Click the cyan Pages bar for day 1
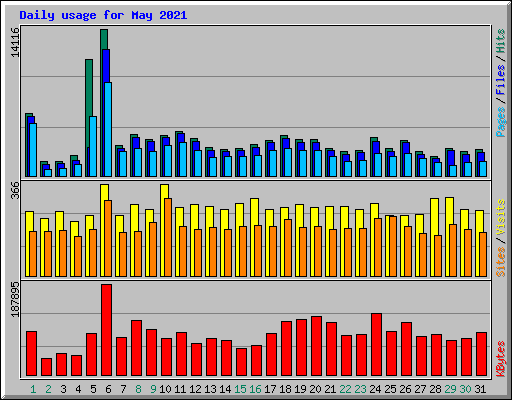This screenshot has width=512, height=400. [33, 150]
